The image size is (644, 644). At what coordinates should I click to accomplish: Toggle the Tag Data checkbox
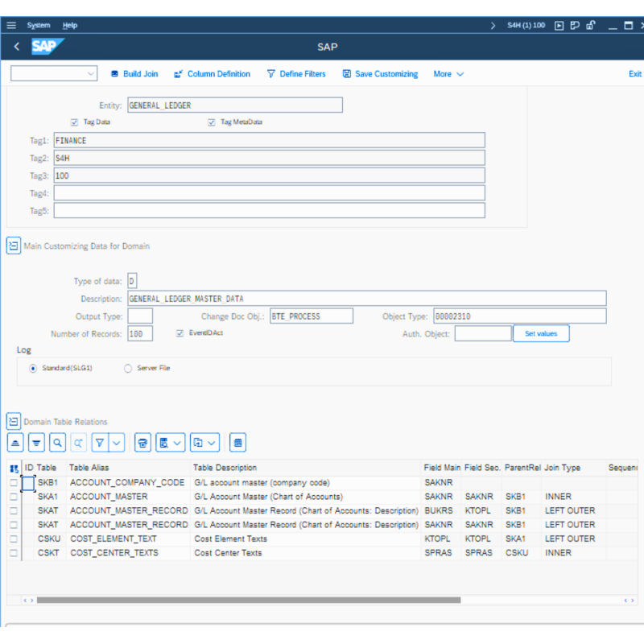[x=75, y=122]
